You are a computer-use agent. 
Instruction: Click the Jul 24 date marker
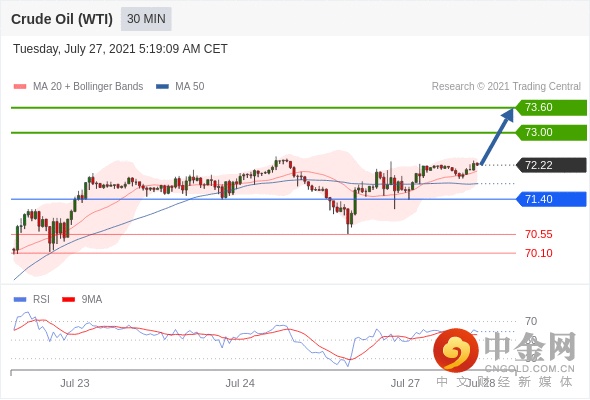coord(240,383)
